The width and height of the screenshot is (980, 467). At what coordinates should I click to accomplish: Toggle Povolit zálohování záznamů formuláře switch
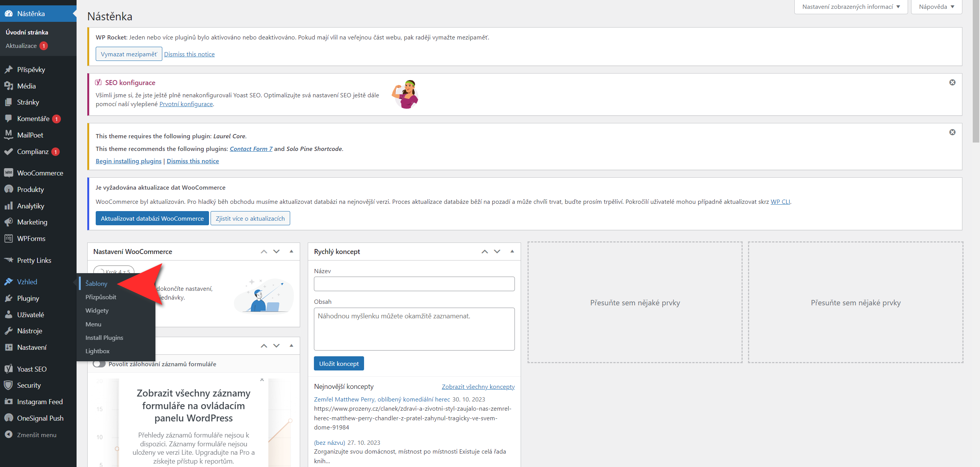[99, 364]
